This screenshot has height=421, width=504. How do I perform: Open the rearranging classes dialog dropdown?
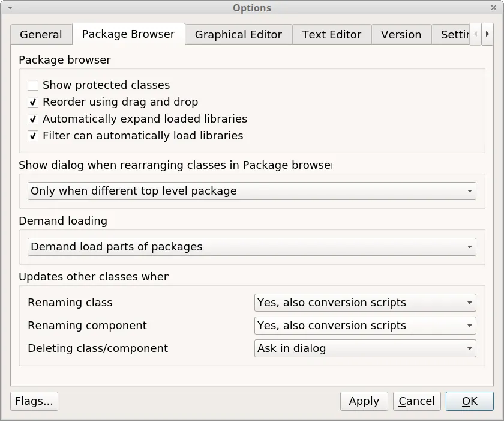[251, 191]
